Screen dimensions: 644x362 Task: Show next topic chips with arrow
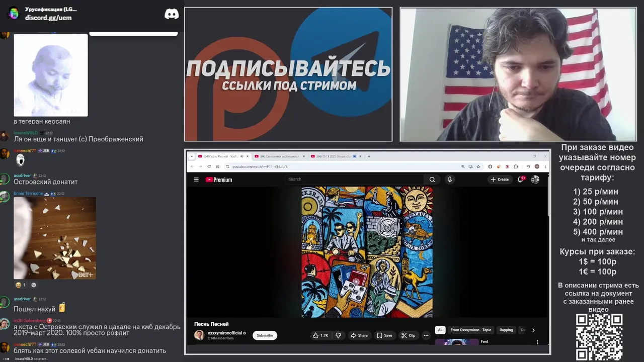(533, 330)
